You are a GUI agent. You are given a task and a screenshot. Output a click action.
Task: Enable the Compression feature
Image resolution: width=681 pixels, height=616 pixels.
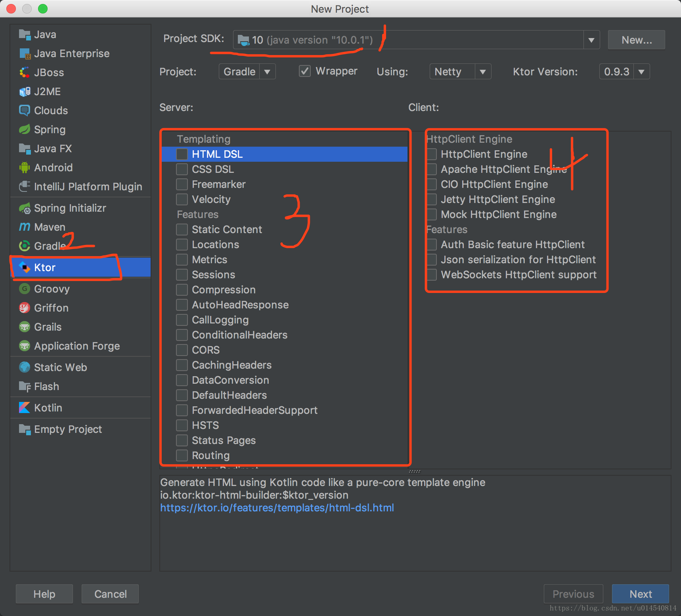point(182,290)
